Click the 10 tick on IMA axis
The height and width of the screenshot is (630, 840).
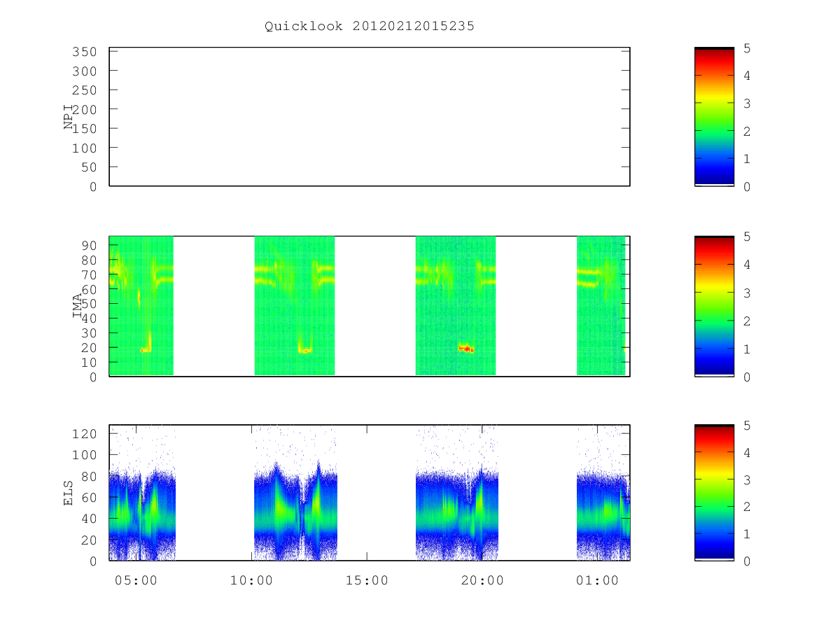pyautogui.click(x=89, y=363)
